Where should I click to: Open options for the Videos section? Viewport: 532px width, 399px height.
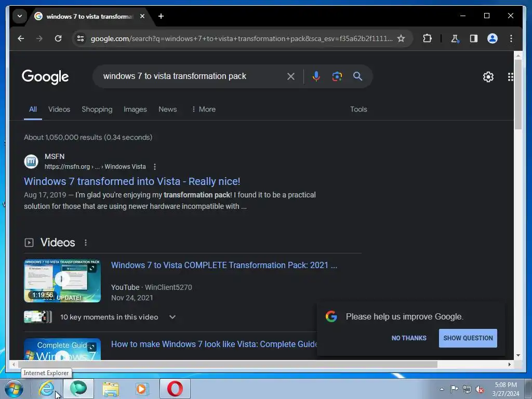[86, 243]
